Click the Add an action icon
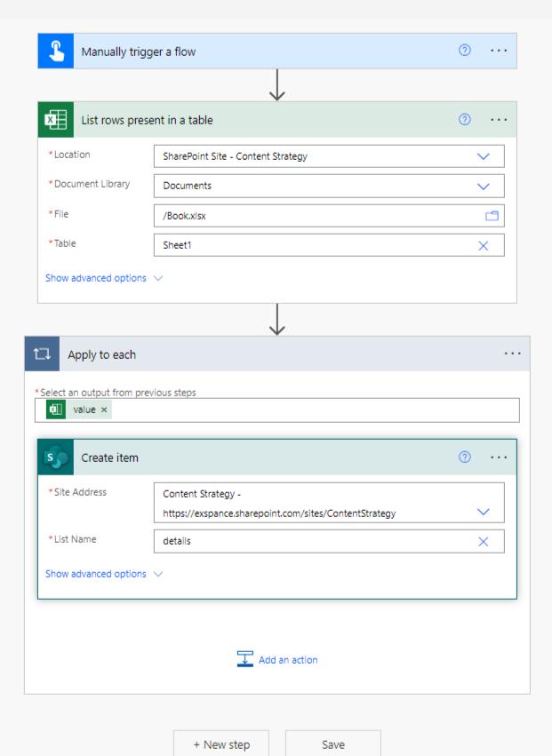Image resolution: width=552 pixels, height=756 pixels. coord(245,658)
